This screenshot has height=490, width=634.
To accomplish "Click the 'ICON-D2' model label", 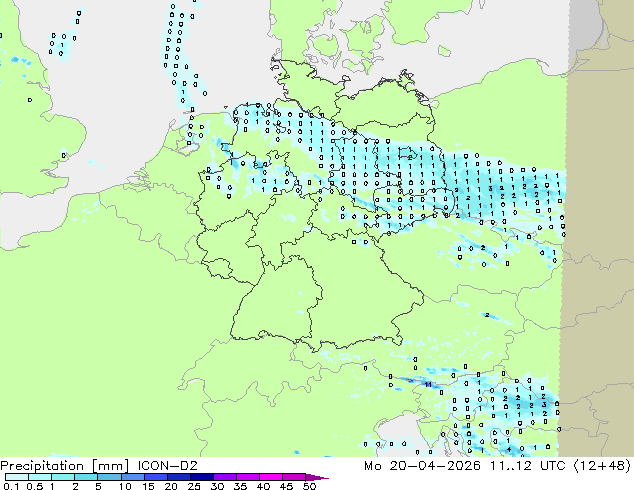I will [x=167, y=466].
